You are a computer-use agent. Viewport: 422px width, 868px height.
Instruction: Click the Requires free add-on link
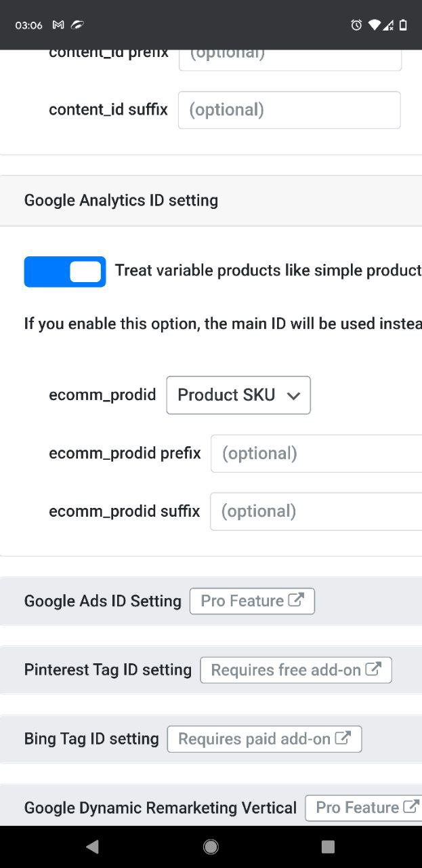pyautogui.click(x=296, y=670)
